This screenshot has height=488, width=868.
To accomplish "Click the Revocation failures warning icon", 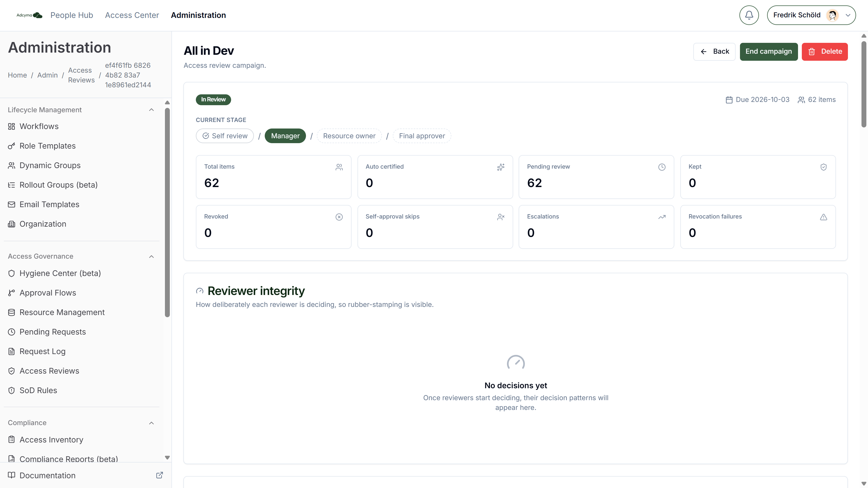I will pyautogui.click(x=823, y=217).
